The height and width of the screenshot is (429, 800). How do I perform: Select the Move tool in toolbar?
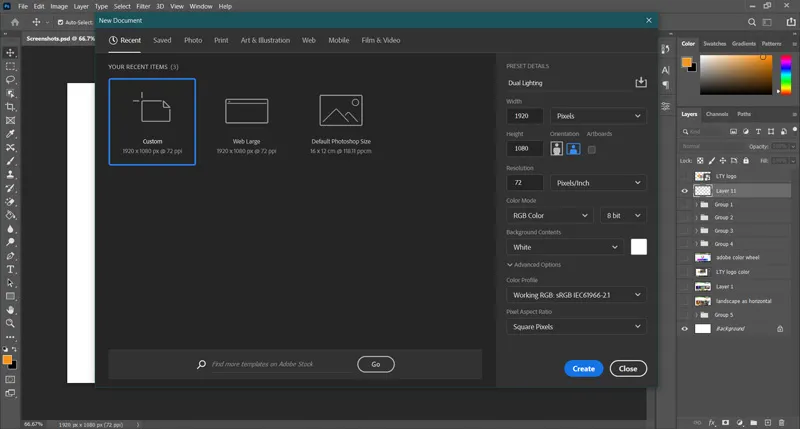click(x=10, y=53)
